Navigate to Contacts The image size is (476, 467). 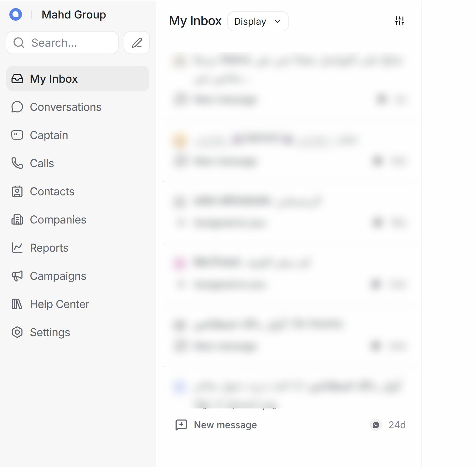[78, 192]
